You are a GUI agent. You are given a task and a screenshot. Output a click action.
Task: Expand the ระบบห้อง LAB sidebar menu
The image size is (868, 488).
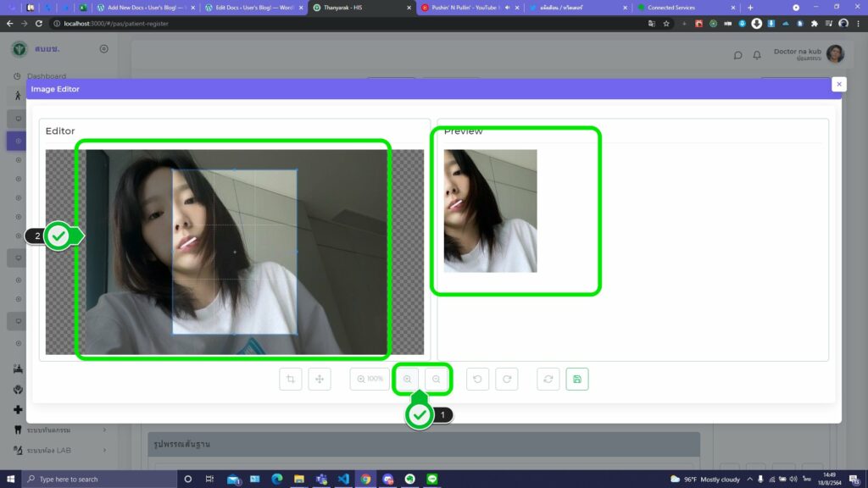coord(59,451)
